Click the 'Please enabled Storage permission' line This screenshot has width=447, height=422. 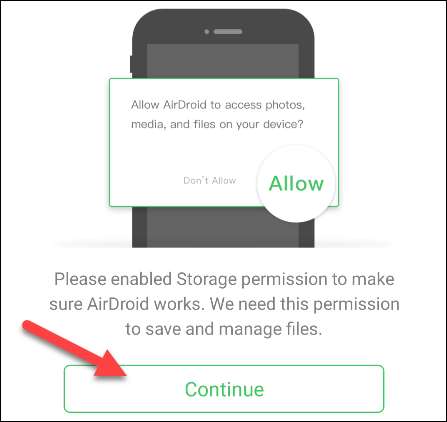coord(224,279)
